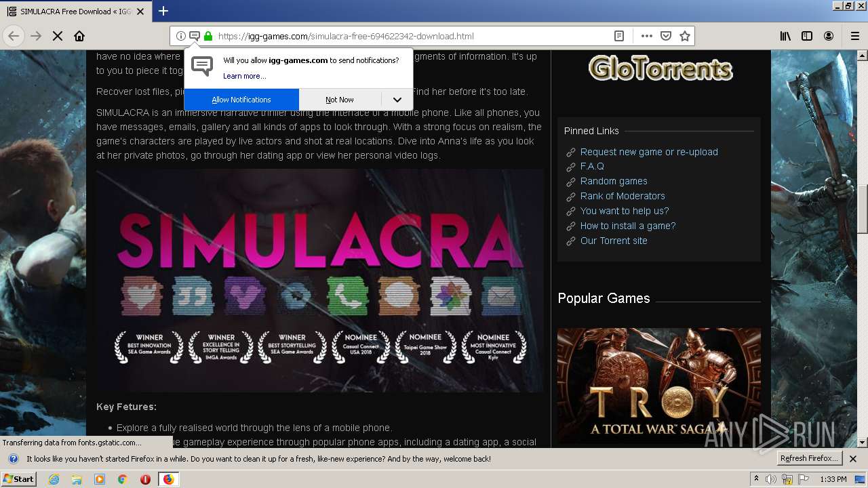Open the GloTorrents banner

click(x=660, y=68)
